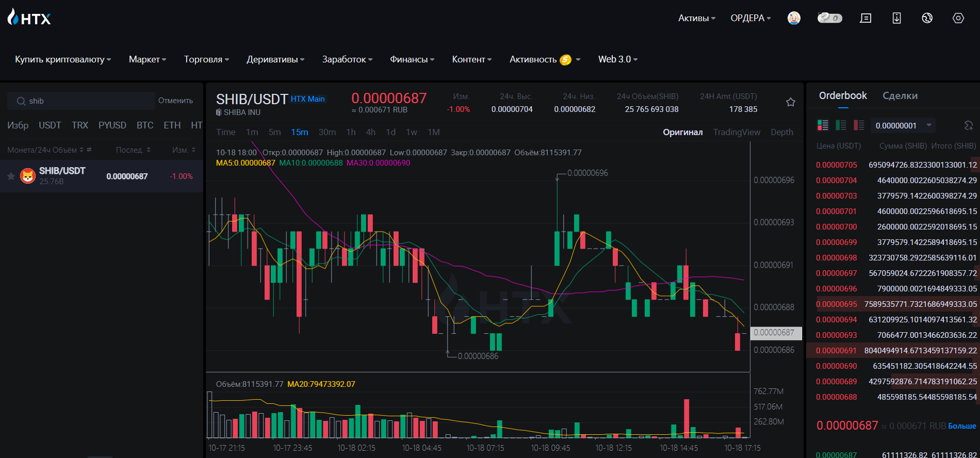Click the orderbook display settings icon
This screenshot has width=980, height=458.
[x=969, y=125]
